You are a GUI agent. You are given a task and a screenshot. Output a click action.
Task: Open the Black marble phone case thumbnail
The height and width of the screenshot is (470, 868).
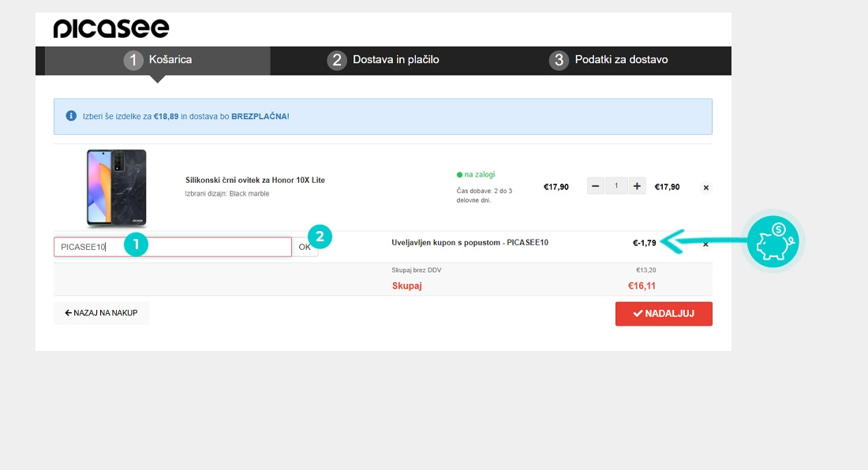pos(117,188)
